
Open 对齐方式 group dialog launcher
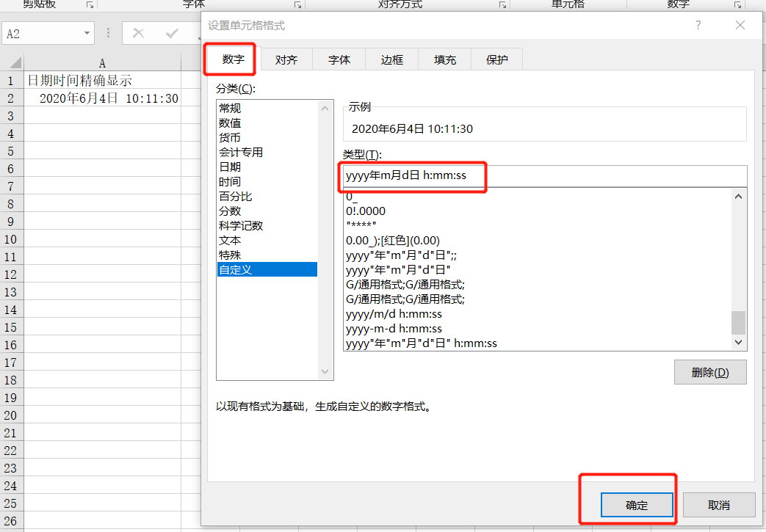pos(502,4)
